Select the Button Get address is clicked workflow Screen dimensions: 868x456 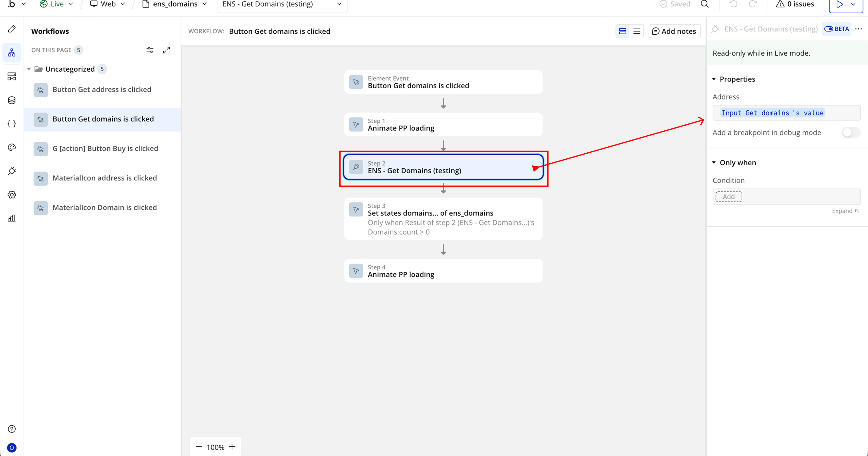[102, 89]
